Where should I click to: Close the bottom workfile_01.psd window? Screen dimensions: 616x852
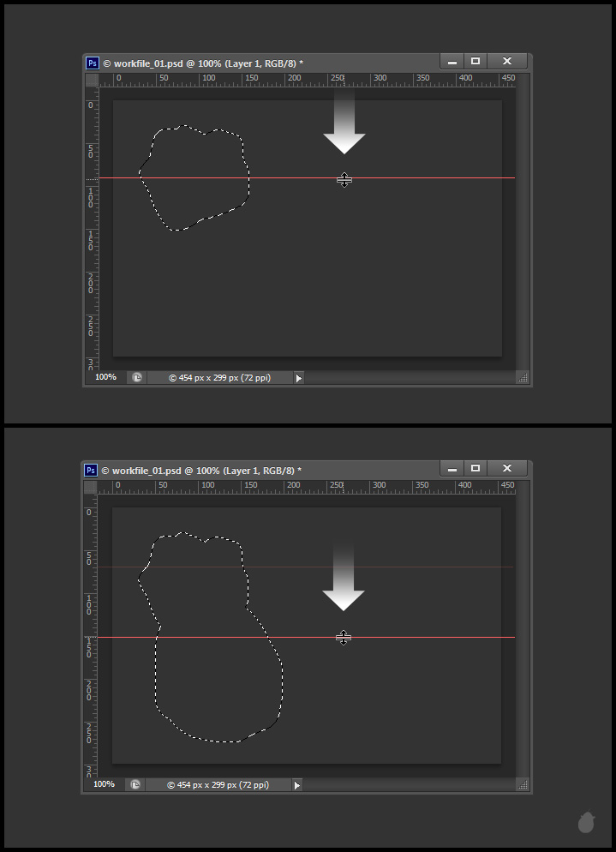(506, 469)
